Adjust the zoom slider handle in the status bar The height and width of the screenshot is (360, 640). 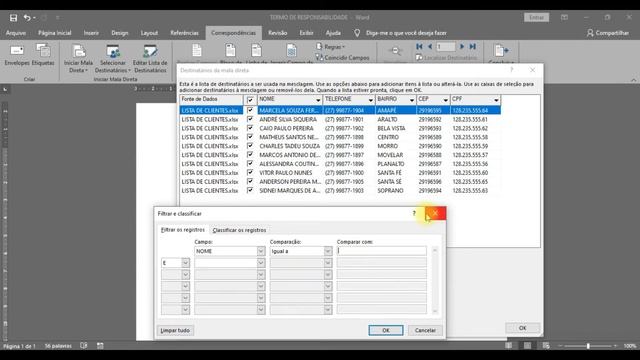click(588, 346)
